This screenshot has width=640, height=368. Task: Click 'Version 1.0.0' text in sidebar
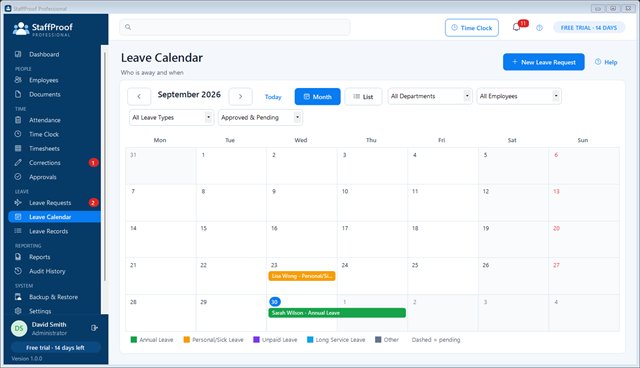point(27,359)
